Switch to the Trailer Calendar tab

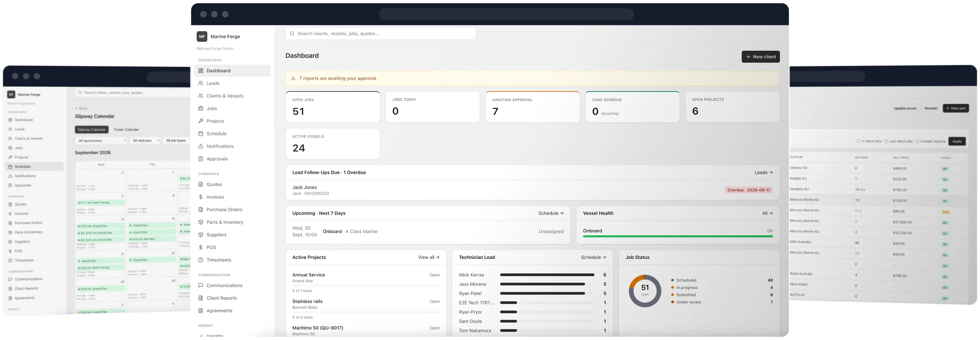(x=126, y=130)
